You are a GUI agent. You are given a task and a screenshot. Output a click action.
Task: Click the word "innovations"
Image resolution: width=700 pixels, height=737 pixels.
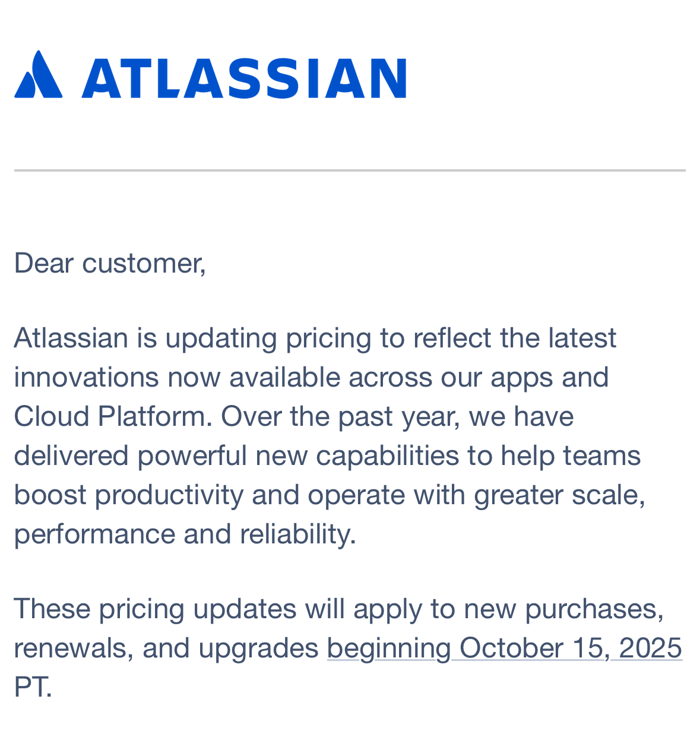[86, 378]
